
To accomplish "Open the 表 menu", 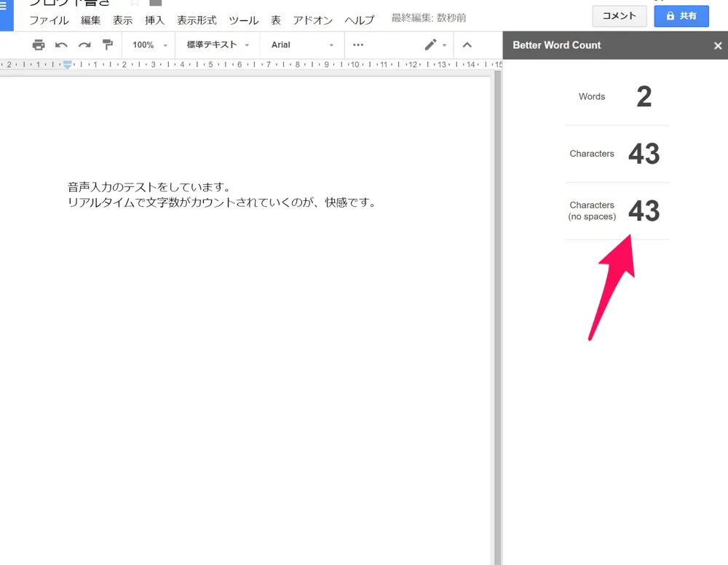I will 276,20.
